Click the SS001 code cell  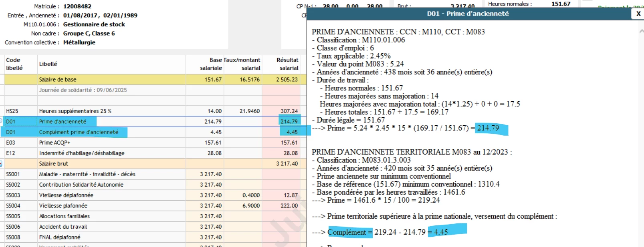click(x=13, y=174)
